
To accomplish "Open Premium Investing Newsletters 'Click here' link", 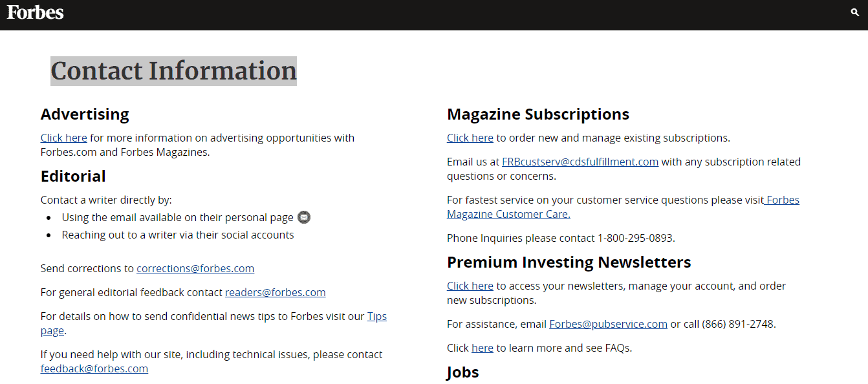I will tap(470, 286).
